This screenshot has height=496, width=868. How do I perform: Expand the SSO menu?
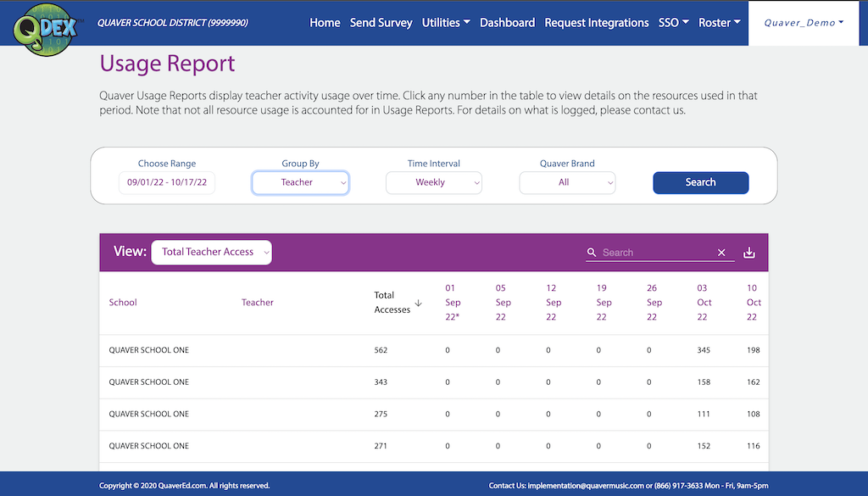tap(673, 23)
